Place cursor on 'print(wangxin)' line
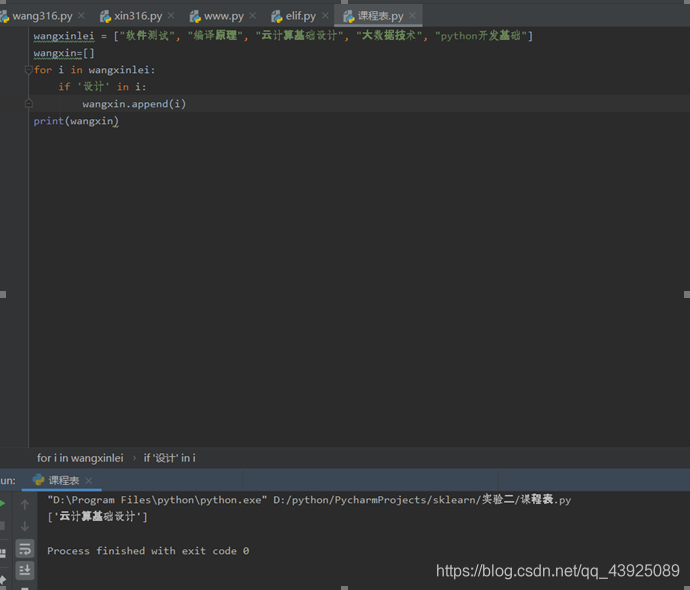This screenshot has height=590, width=690. pyautogui.click(x=76, y=121)
